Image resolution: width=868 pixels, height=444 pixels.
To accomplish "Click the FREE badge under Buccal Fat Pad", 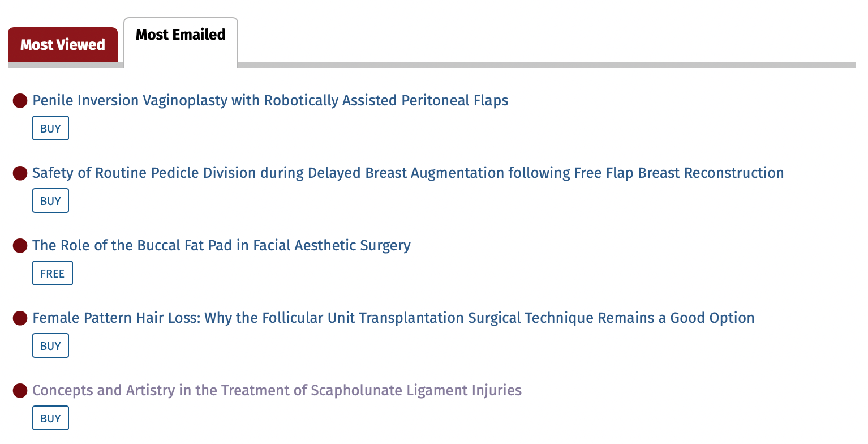I will 53,274.
